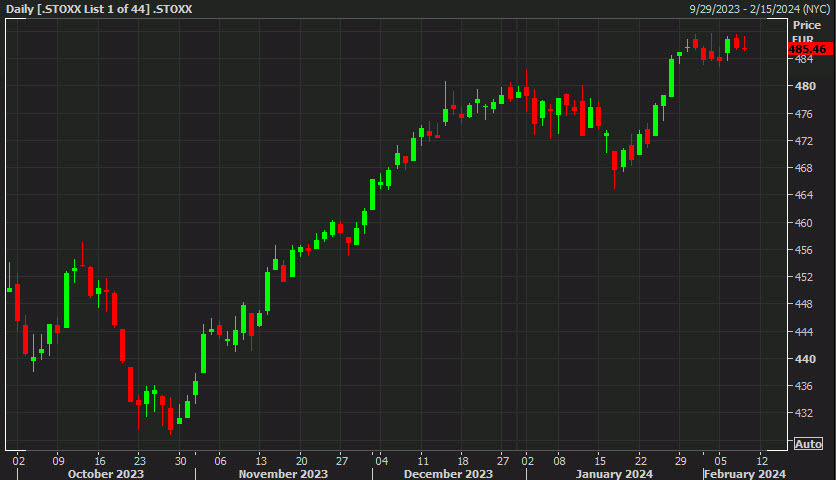This screenshot has height=480, width=836.
Task: Click the 460 price axis label
Action: tap(804, 222)
